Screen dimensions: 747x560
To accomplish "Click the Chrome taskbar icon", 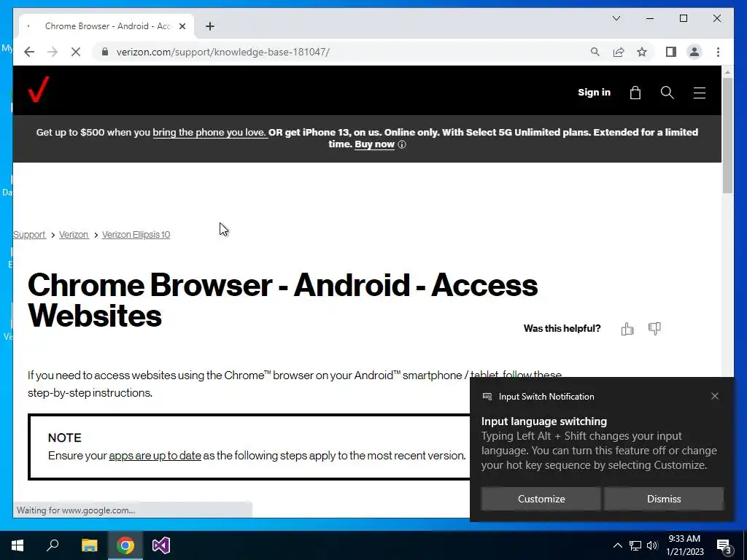I will coord(125,545).
